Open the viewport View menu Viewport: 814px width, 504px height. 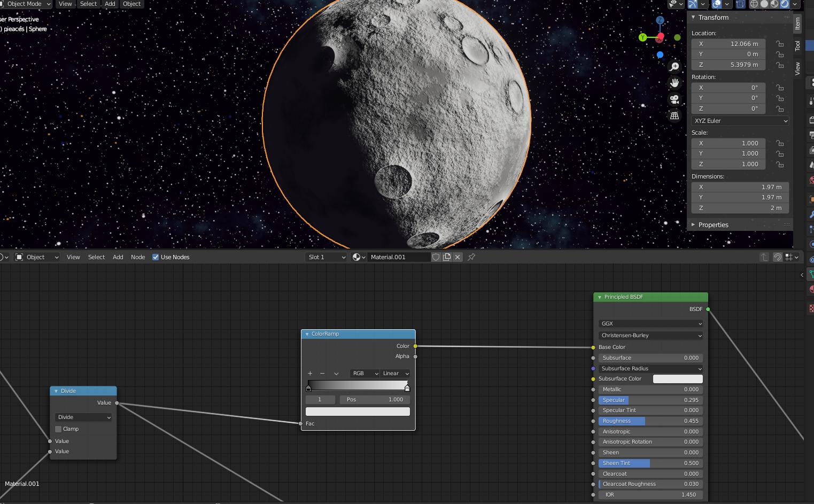click(65, 4)
